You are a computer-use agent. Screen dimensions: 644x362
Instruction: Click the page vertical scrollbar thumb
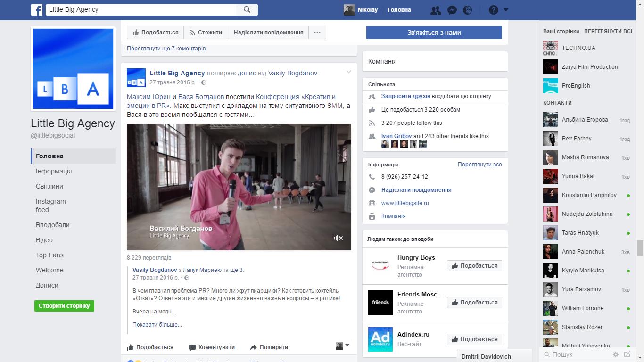pos(640,247)
